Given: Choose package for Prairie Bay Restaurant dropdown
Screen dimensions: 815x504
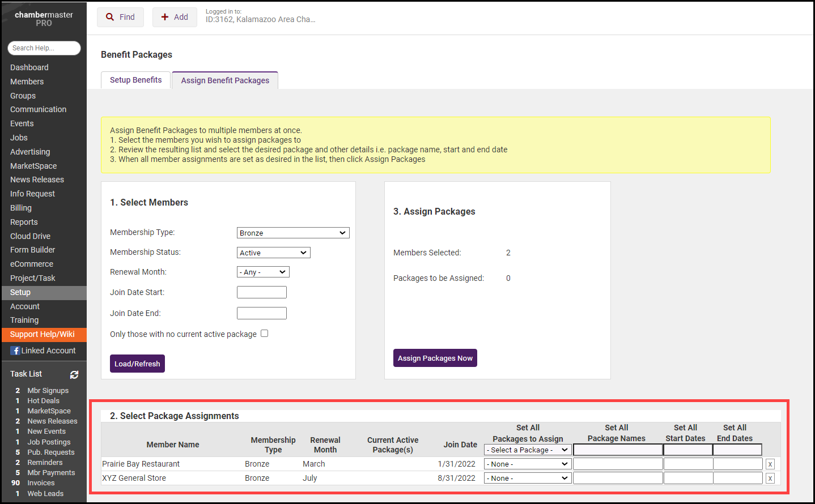Looking at the screenshot, I should (527, 464).
